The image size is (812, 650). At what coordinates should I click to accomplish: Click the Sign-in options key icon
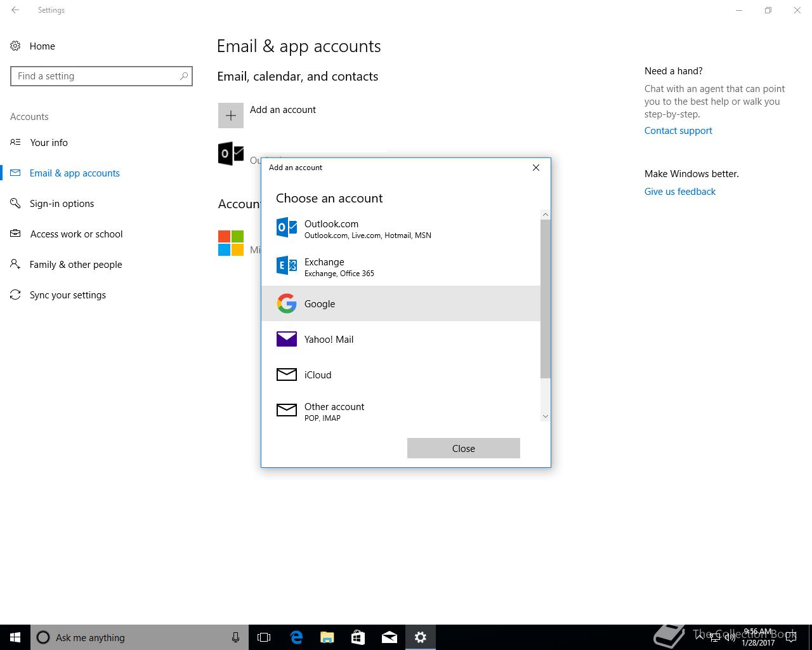click(x=15, y=203)
